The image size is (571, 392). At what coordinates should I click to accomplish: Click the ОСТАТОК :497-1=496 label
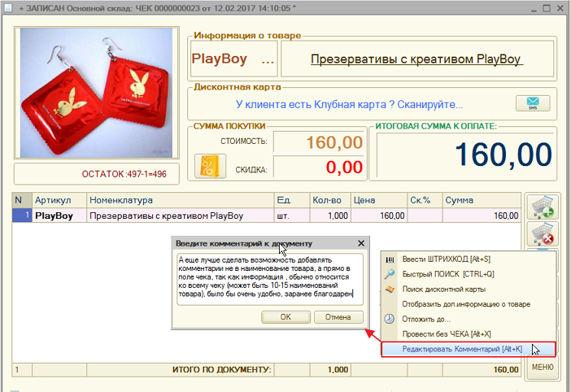[124, 174]
